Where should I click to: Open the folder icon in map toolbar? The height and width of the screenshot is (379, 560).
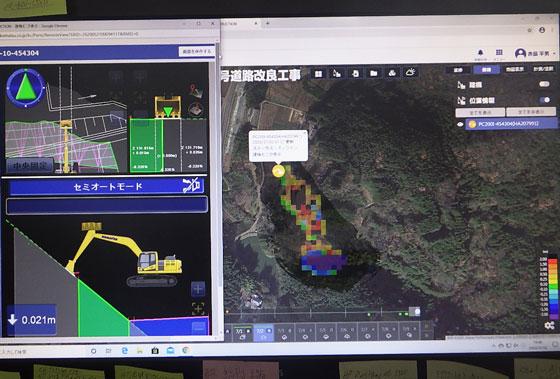[374, 73]
